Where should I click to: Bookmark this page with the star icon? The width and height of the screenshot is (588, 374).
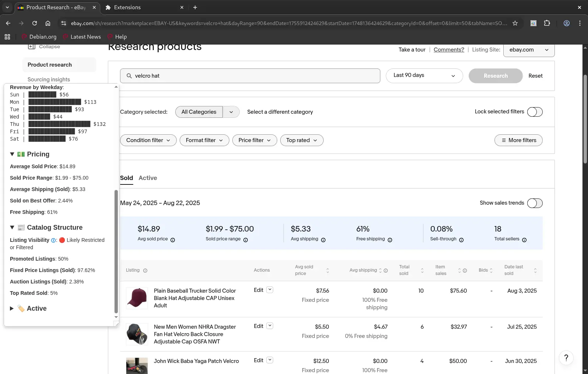click(515, 23)
